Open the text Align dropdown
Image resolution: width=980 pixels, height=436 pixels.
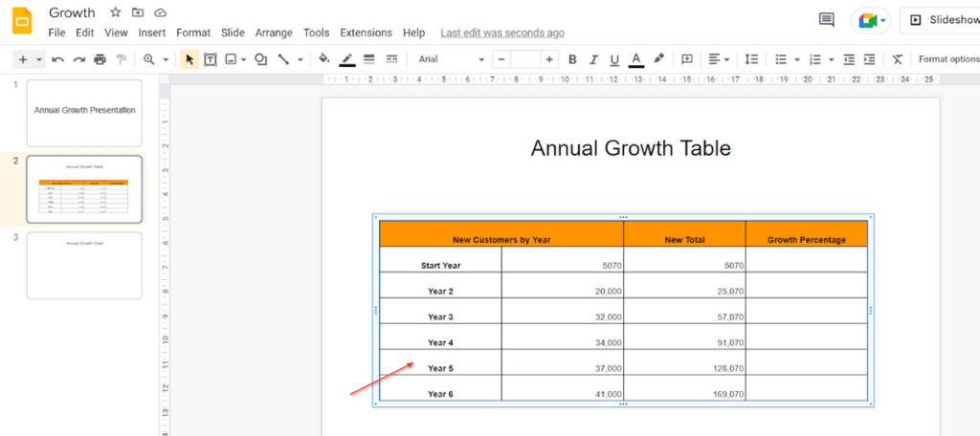pyautogui.click(x=720, y=59)
